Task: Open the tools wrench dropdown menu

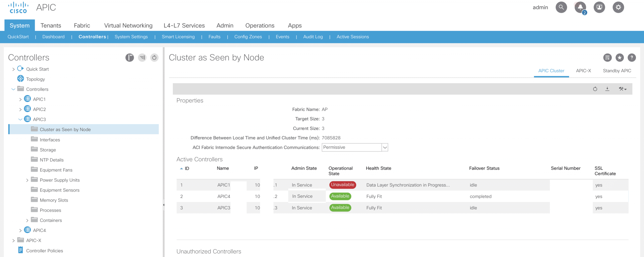Action: 623,89
